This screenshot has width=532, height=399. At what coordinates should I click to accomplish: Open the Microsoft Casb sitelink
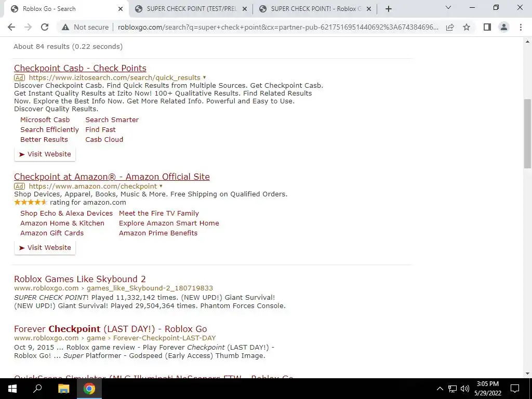tap(45, 120)
